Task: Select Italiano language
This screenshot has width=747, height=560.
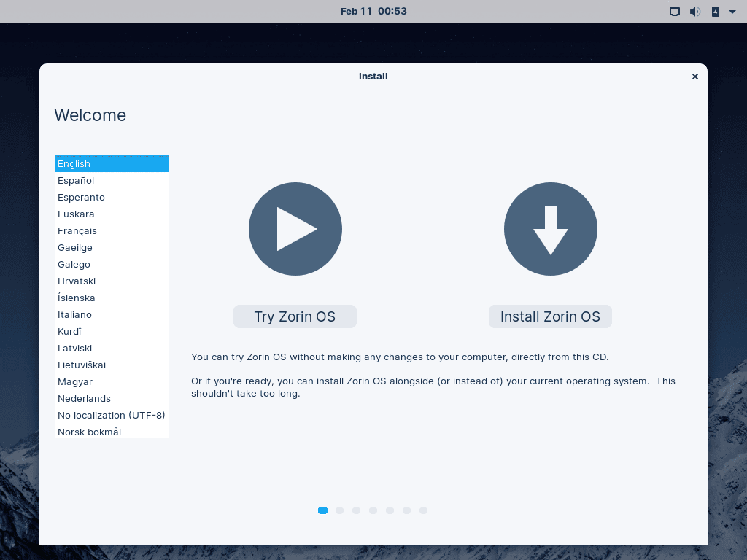Action: [x=112, y=315]
